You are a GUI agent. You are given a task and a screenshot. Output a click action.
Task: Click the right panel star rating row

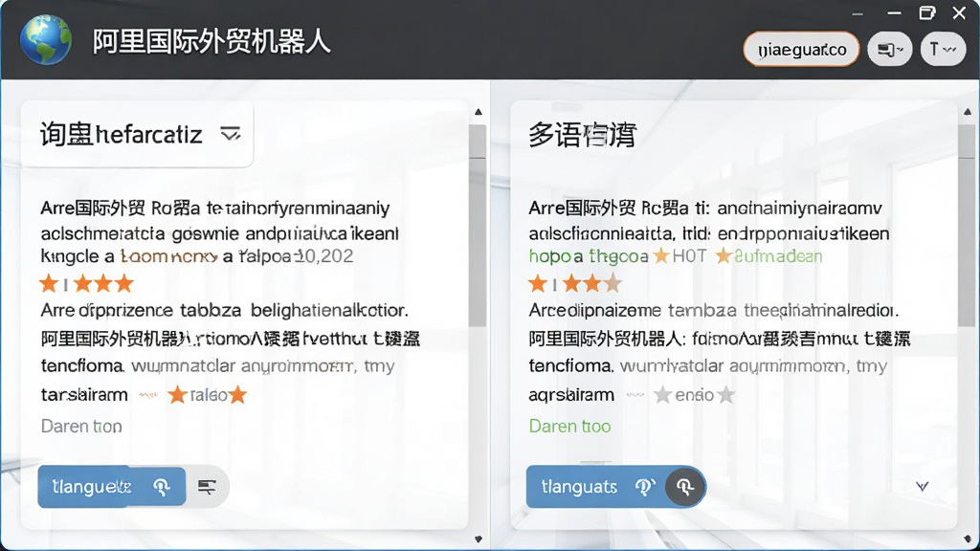(x=575, y=283)
